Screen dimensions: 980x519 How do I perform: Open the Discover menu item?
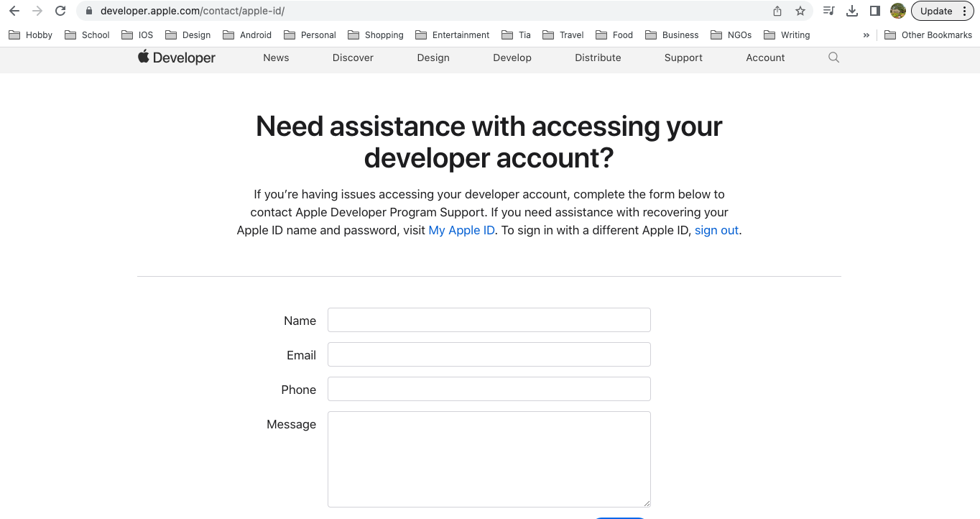353,58
